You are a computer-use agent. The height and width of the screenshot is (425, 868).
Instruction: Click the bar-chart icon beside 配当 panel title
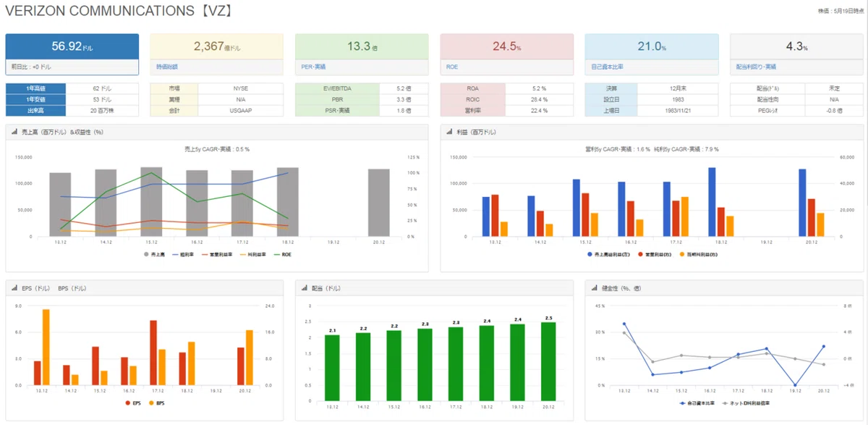305,287
